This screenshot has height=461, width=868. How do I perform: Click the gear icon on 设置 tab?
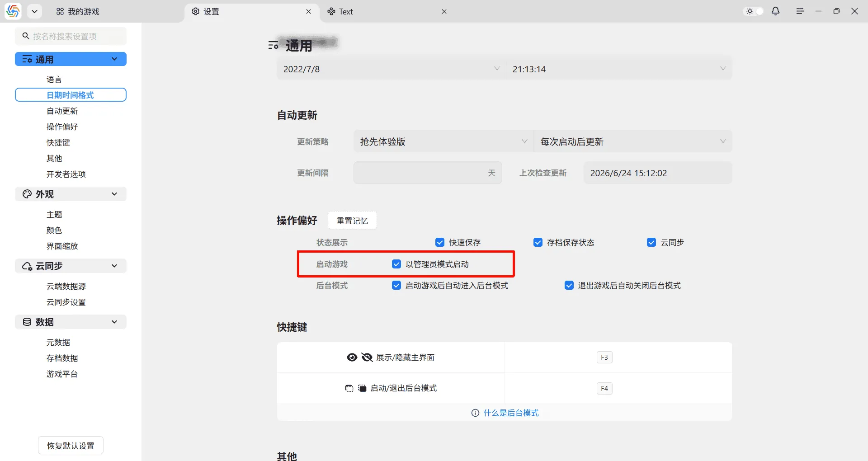[195, 11]
